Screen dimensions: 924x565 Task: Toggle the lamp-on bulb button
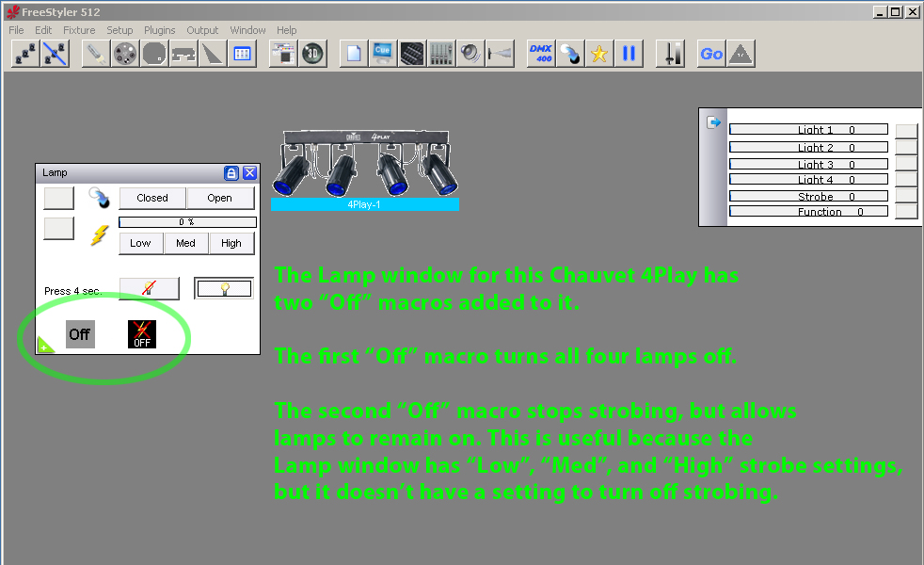click(224, 288)
